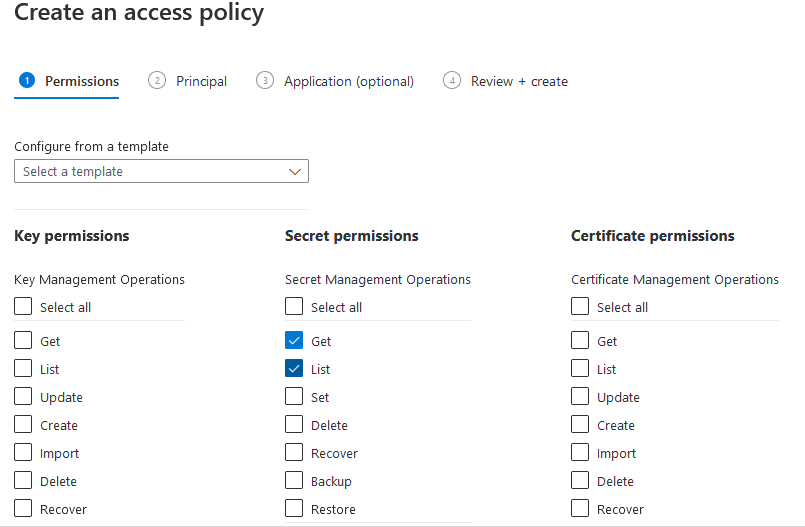Switch to the Principal tab
This screenshot has width=805, height=527.
tap(201, 81)
